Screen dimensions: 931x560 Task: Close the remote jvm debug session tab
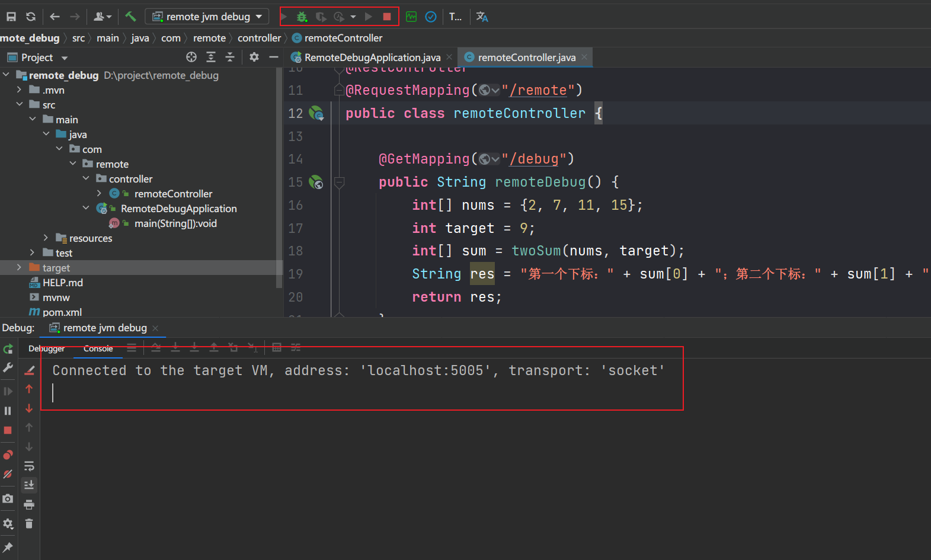[x=155, y=328]
